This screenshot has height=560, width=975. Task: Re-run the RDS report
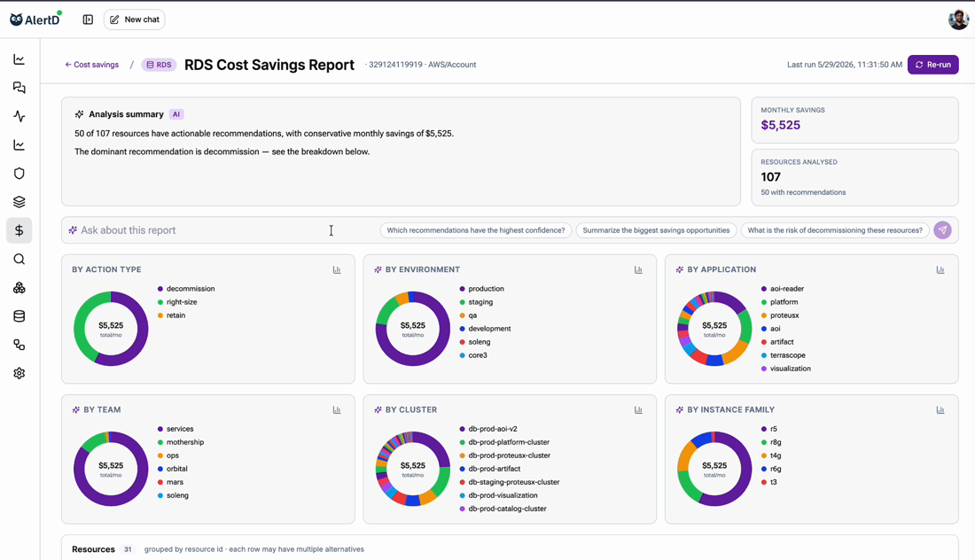[932, 65]
